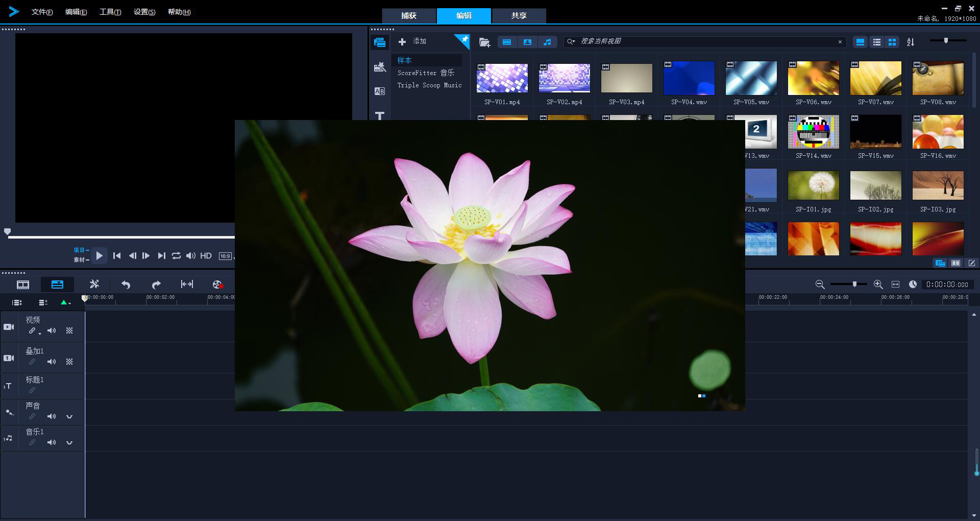Click the 添加 button to add folder

pyautogui.click(x=413, y=41)
